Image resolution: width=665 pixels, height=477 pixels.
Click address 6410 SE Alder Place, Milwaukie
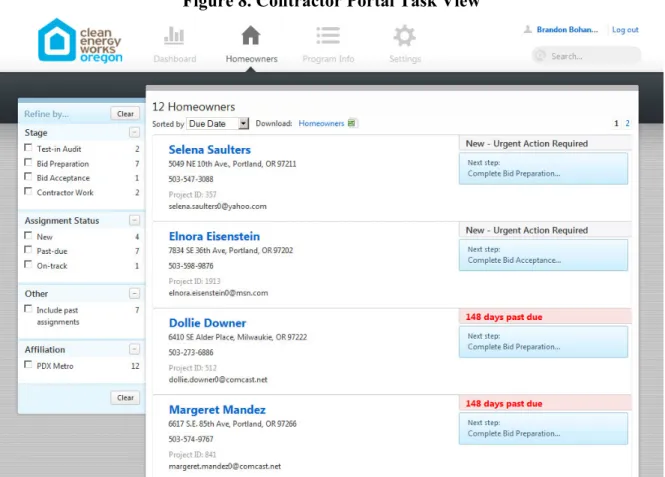(x=238, y=337)
